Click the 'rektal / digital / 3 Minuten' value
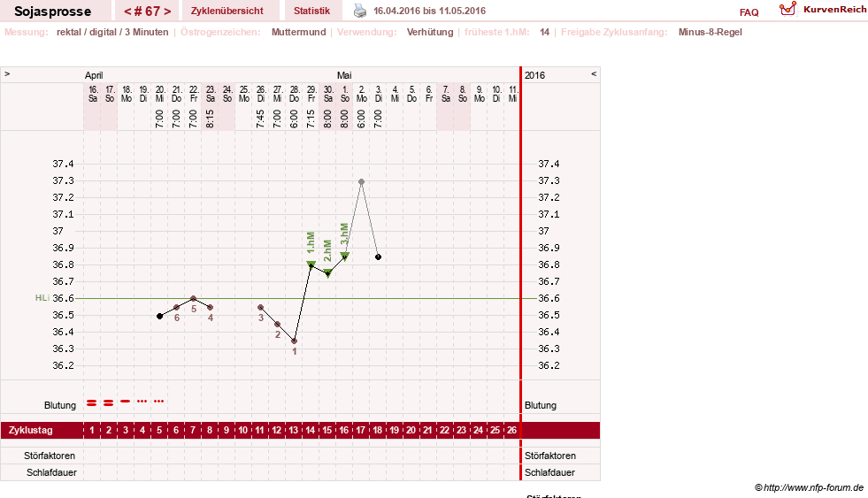The width and height of the screenshot is (868, 498). (112, 32)
